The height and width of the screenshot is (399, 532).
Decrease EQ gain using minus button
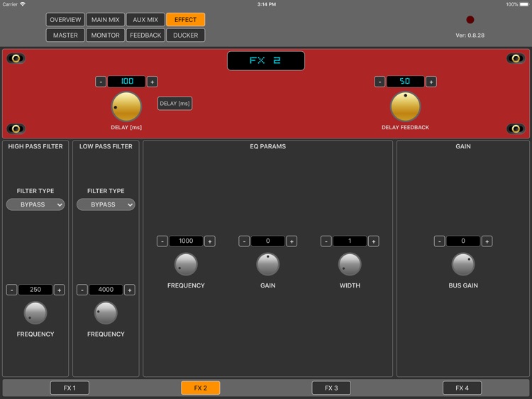(x=244, y=241)
